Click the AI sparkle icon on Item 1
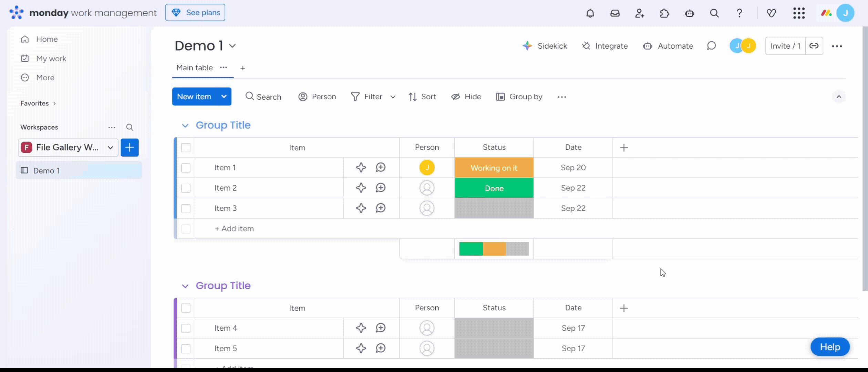 pyautogui.click(x=361, y=168)
